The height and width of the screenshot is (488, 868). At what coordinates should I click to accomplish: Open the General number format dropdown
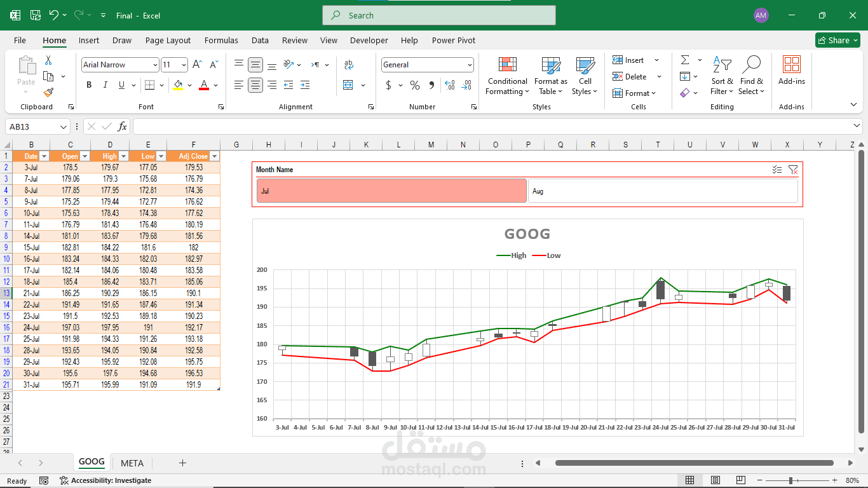tap(470, 65)
